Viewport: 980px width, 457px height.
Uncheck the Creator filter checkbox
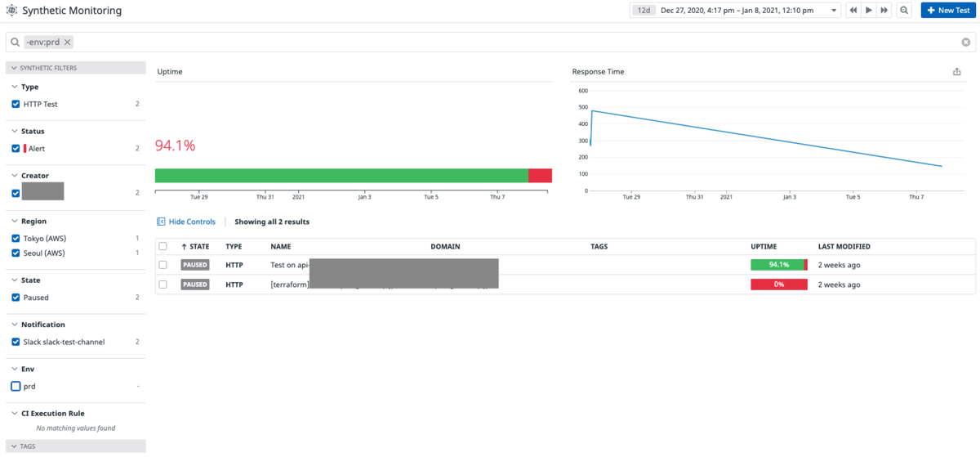pyautogui.click(x=16, y=193)
